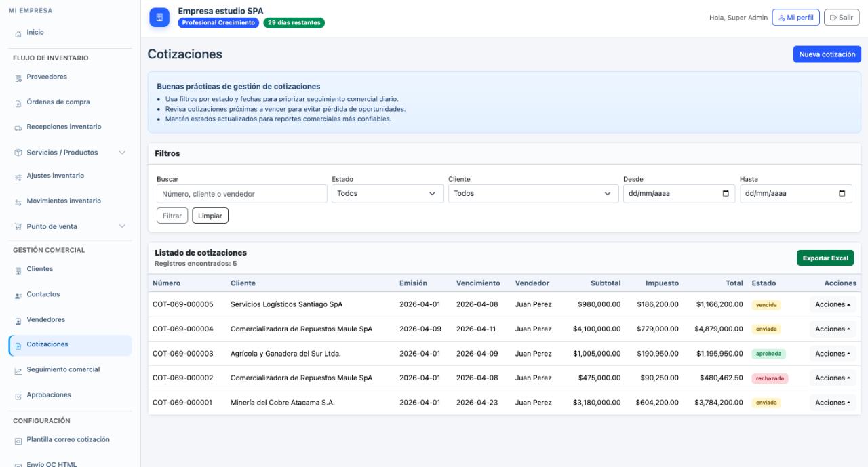
Task: Click the Proveedores sidebar icon
Action: (x=18, y=78)
